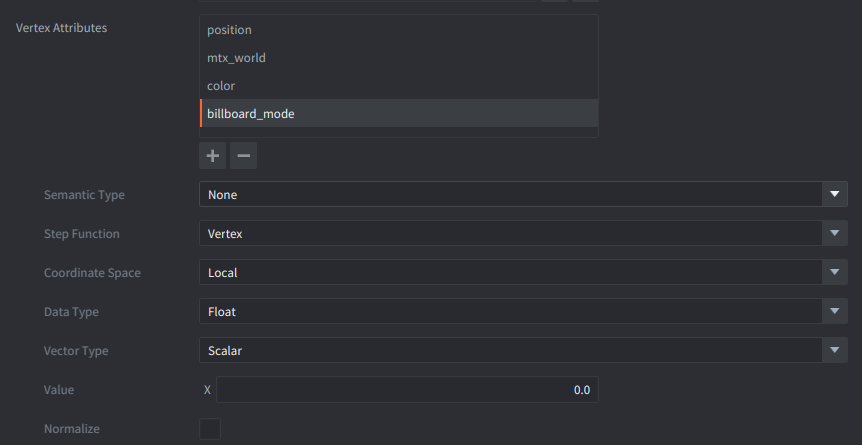862x445 pixels.
Task: Open the Semantic Type dropdown
Action: click(523, 194)
